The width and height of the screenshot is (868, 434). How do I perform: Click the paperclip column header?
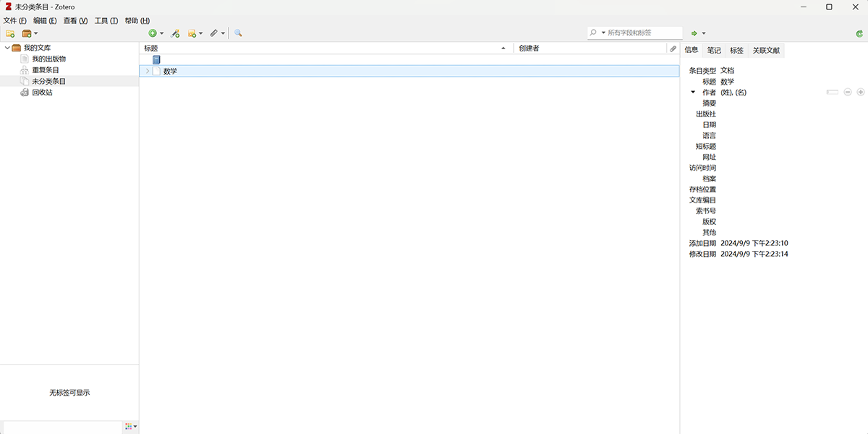(x=672, y=48)
